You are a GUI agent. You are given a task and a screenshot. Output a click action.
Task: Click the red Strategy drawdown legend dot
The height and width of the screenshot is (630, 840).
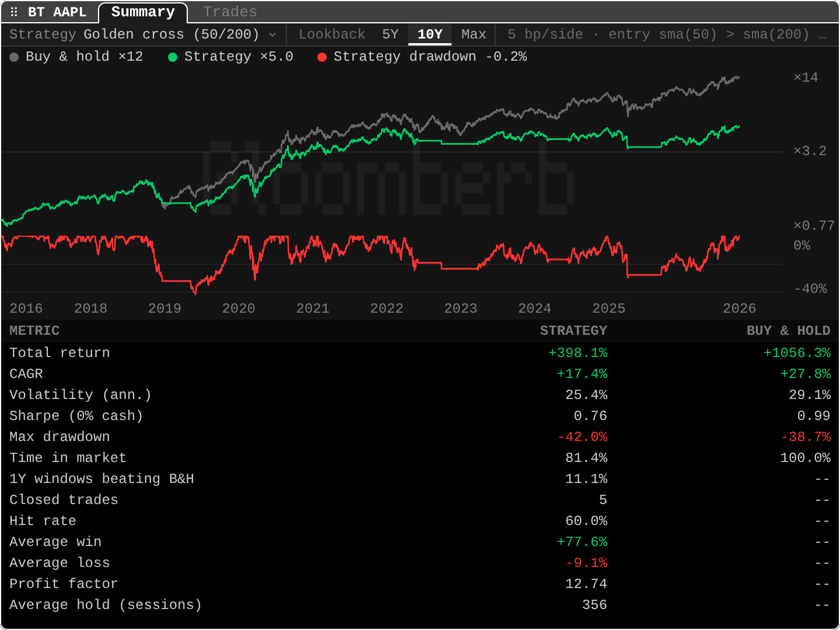[322, 57]
